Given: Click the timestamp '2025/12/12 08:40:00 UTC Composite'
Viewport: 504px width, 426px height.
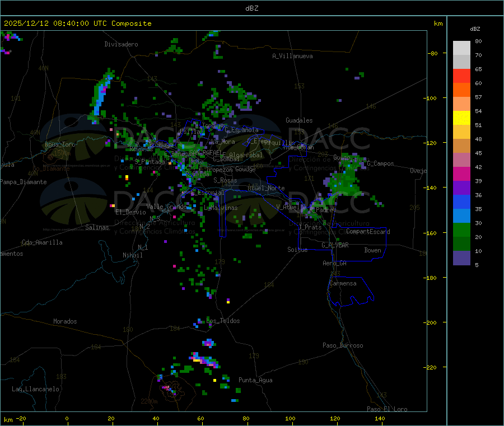Looking at the screenshot, I should [77, 24].
